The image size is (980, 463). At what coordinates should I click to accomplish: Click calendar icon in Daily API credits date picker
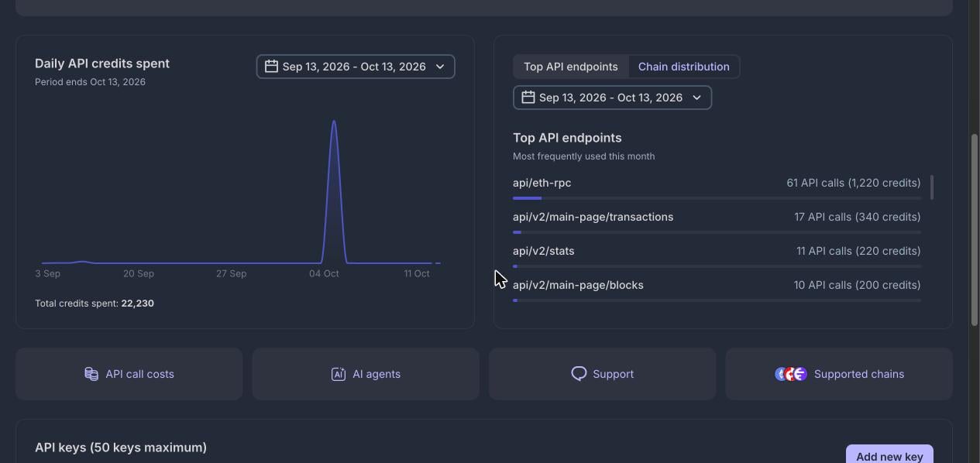point(271,67)
